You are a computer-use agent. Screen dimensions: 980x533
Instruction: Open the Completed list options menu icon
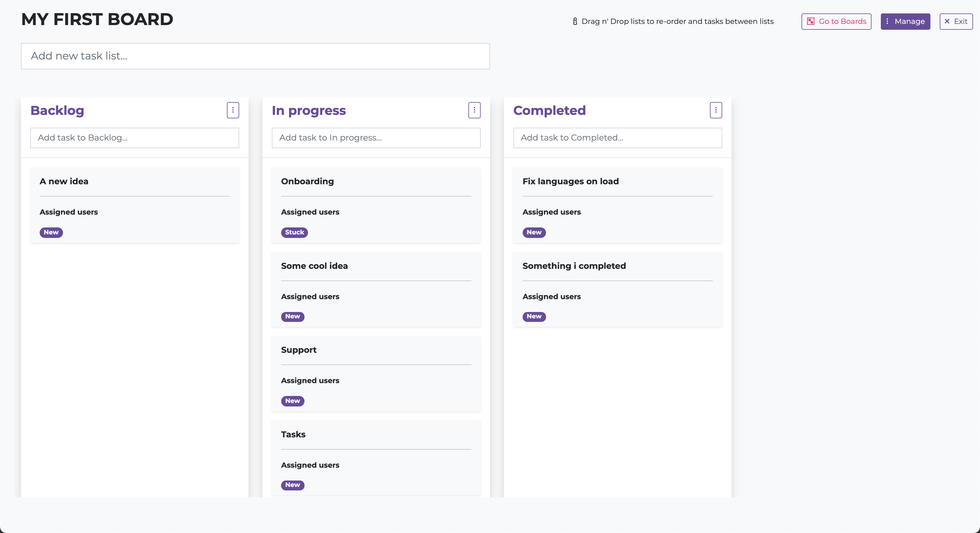[715, 110]
